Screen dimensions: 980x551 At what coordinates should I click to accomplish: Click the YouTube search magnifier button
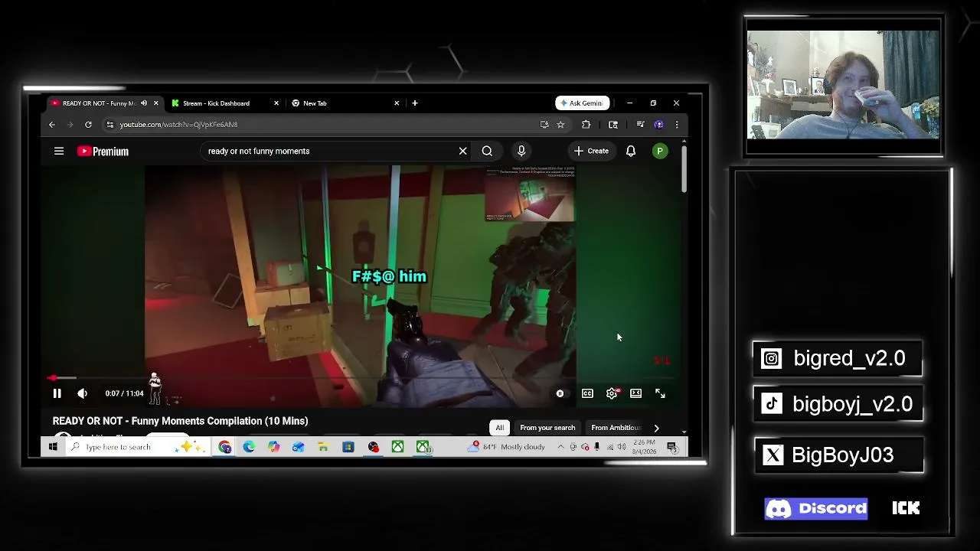[x=487, y=151]
